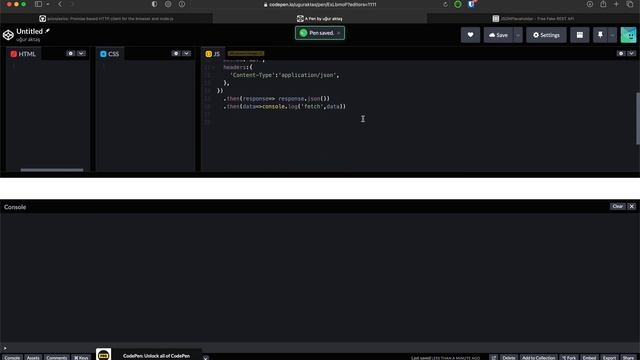This screenshot has width=640, height=360.
Task: Click the Safari address bar
Action: tap(320, 4)
